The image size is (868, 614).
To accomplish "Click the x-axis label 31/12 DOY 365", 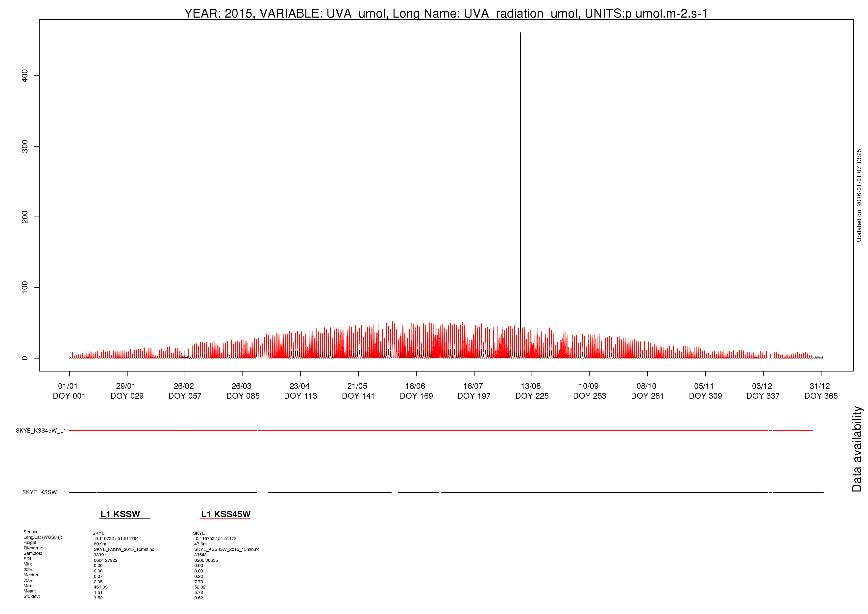I will click(x=821, y=391).
